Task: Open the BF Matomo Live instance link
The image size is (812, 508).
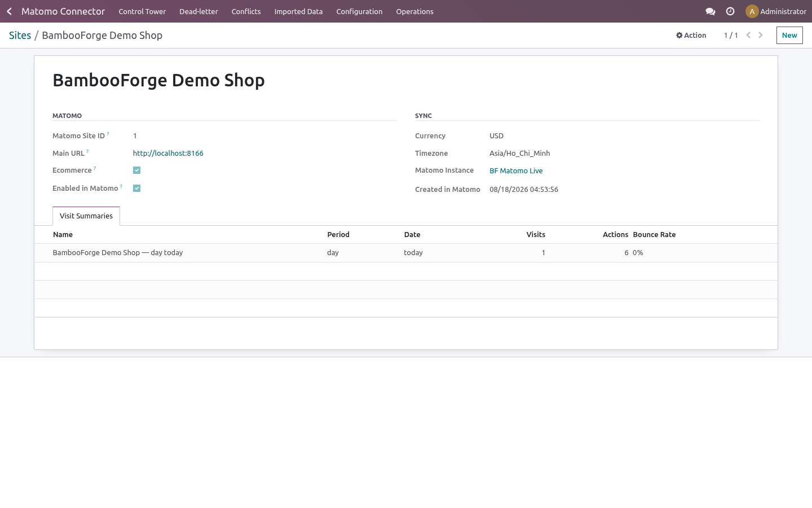Action: tap(516, 170)
